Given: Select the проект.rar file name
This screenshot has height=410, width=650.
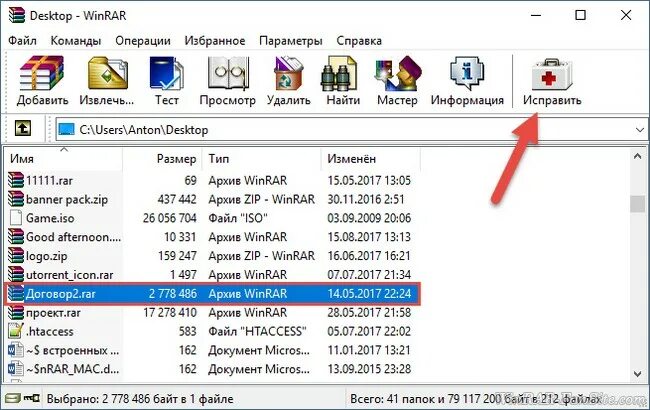Looking at the screenshot, I should coord(53,313).
